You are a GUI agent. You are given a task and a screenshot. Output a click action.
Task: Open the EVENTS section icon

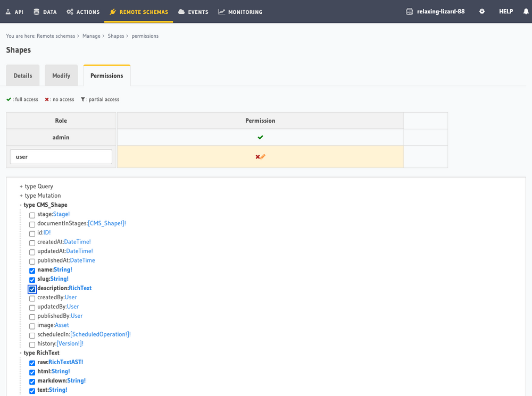click(180, 11)
